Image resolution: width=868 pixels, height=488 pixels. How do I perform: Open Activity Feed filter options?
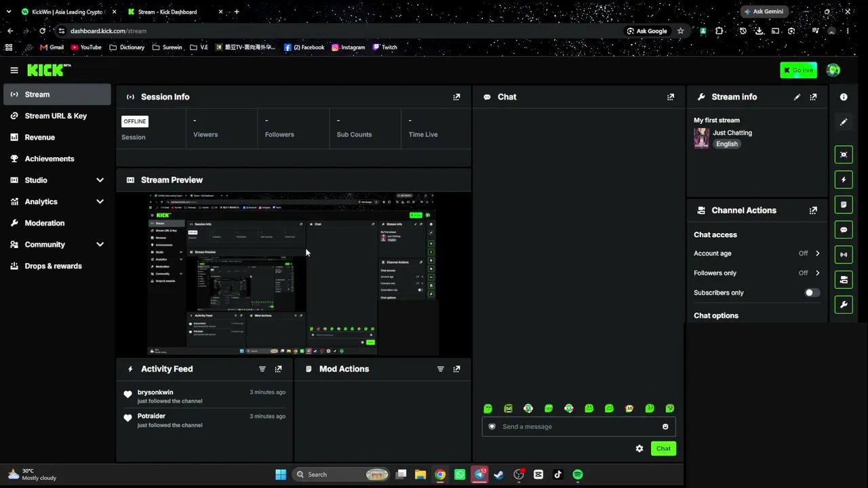click(x=262, y=369)
